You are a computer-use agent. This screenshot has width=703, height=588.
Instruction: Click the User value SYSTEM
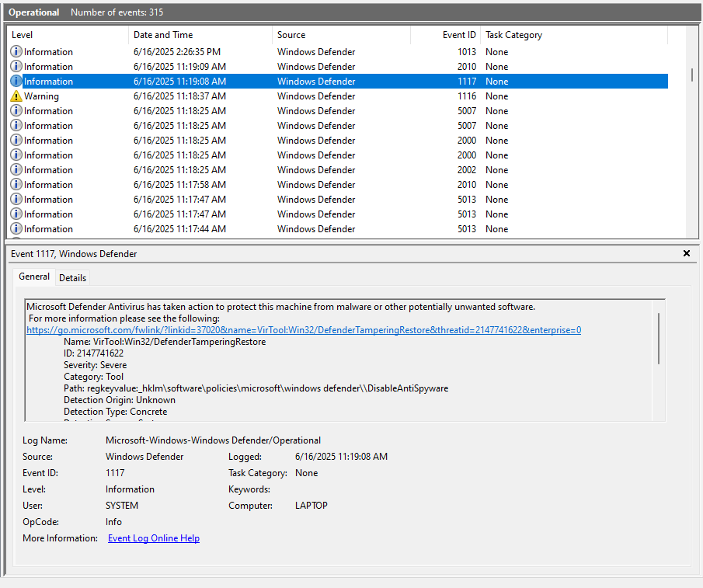pyautogui.click(x=122, y=506)
